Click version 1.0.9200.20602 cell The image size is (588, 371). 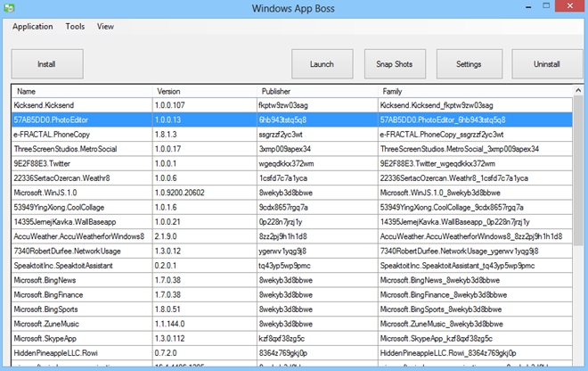[x=205, y=193]
